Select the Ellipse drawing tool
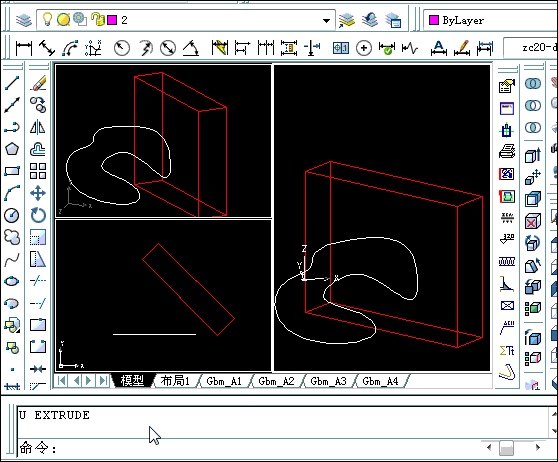Viewport: 558px width, 462px height. pos(12,281)
